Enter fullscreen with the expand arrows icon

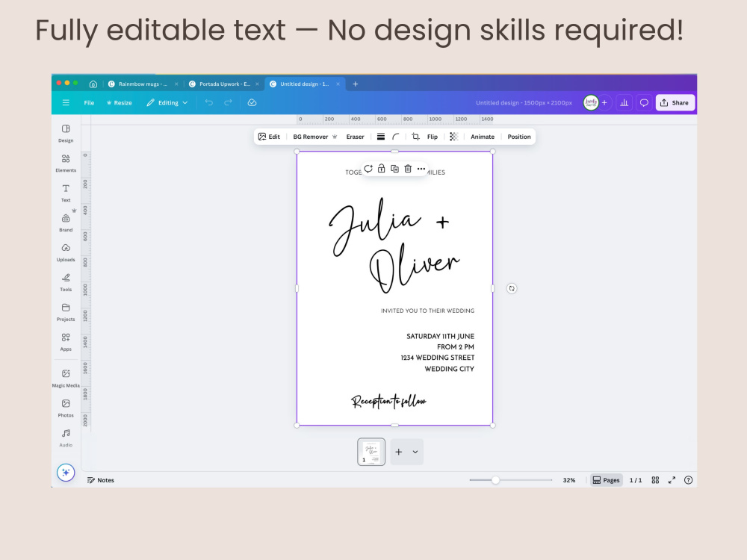pos(672,480)
